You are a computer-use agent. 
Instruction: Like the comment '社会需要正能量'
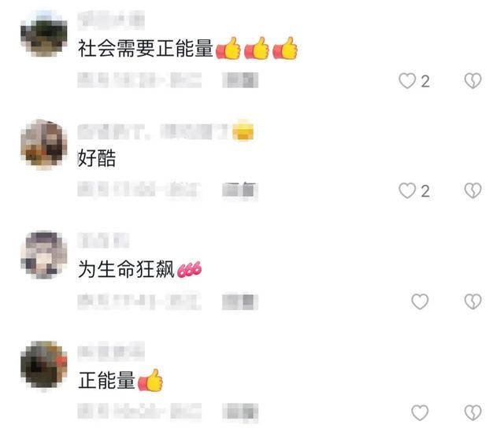(407, 80)
